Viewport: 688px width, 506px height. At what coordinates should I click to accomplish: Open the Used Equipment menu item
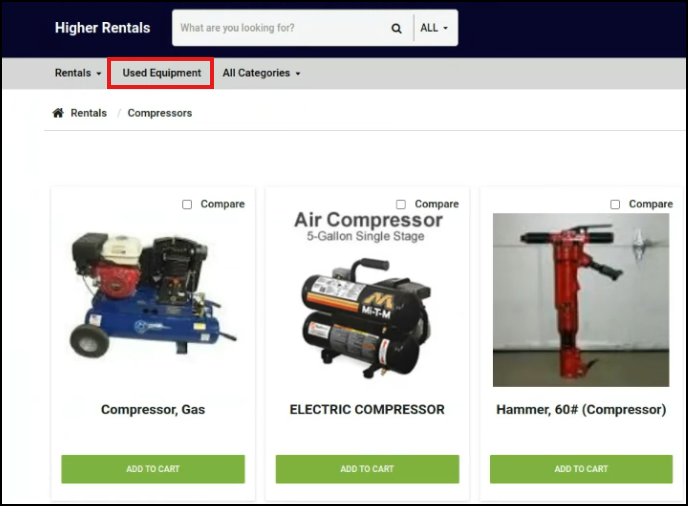tap(161, 73)
